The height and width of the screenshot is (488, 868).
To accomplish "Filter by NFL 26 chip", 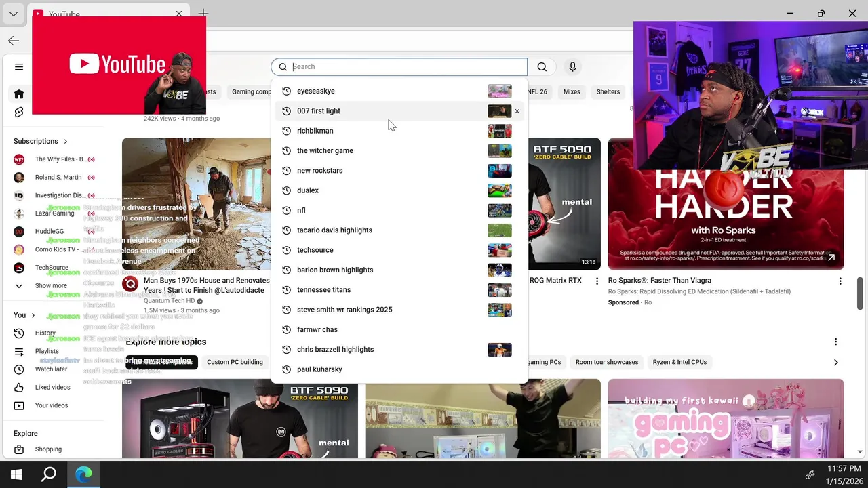I will [537, 91].
